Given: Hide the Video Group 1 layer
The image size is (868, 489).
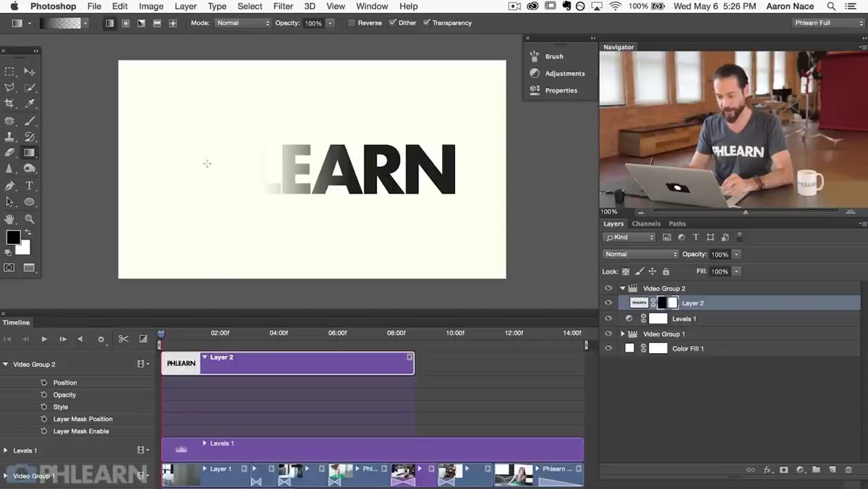Looking at the screenshot, I should tap(608, 333).
